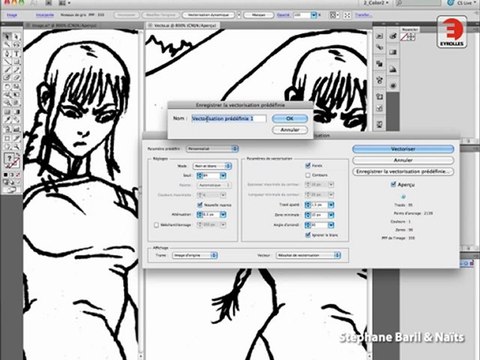480x360 pixels.
Task: Open the Zone minimale dropdown arrow
Action: click(331, 215)
